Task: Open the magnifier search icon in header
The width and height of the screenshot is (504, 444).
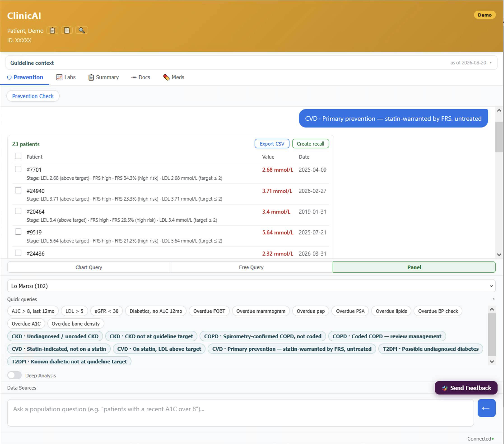Action: pos(82,30)
